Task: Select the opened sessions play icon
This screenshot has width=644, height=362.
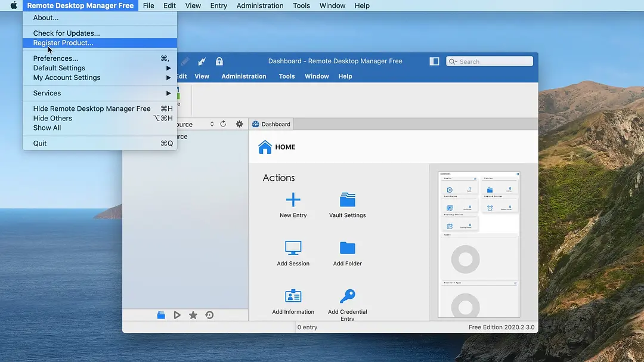Action: (177, 315)
